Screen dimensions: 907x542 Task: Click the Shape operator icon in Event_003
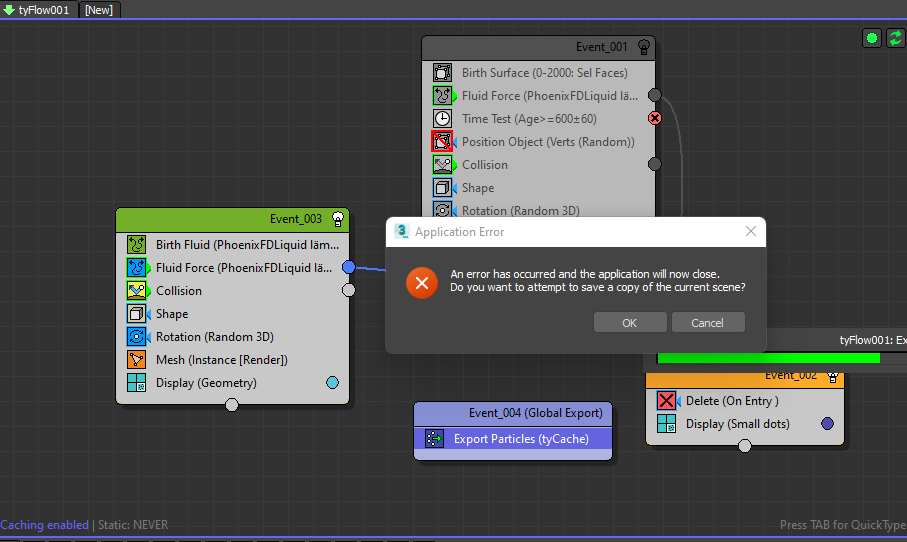pyautogui.click(x=137, y=314)
